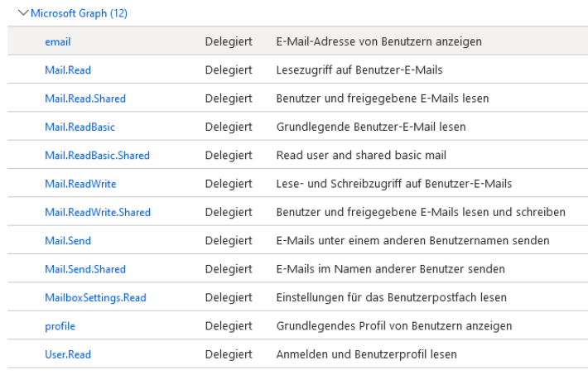Select the User.Read permission link
Image resolution: width=588 pixels, height=385 pixels.
tap(68, 354)
